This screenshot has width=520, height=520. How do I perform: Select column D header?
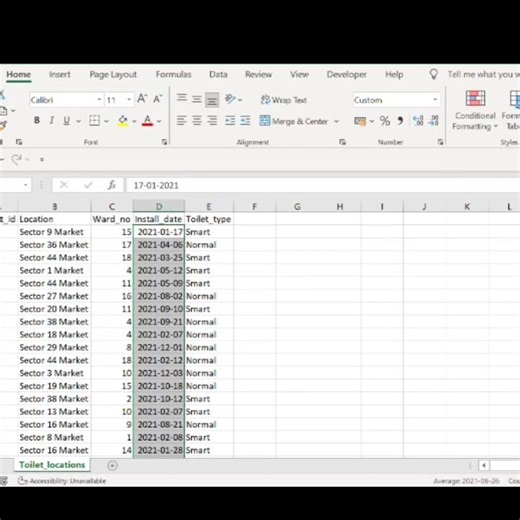(x=159, y=207)
